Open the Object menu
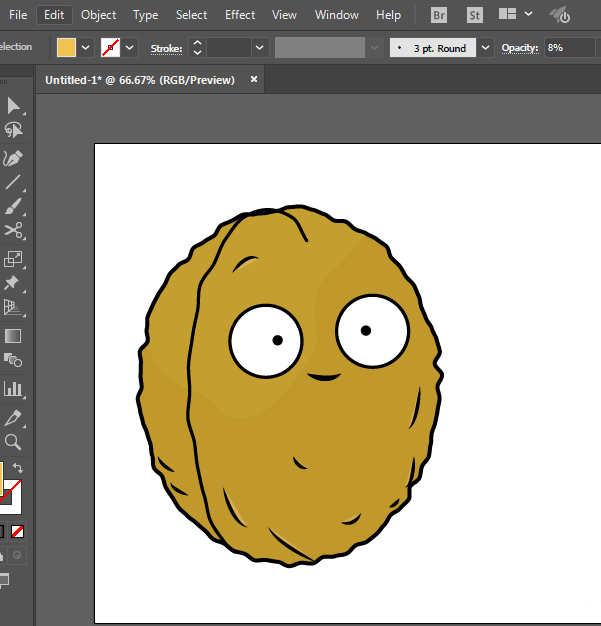The image size is (601, 626). tap(98, 15)
